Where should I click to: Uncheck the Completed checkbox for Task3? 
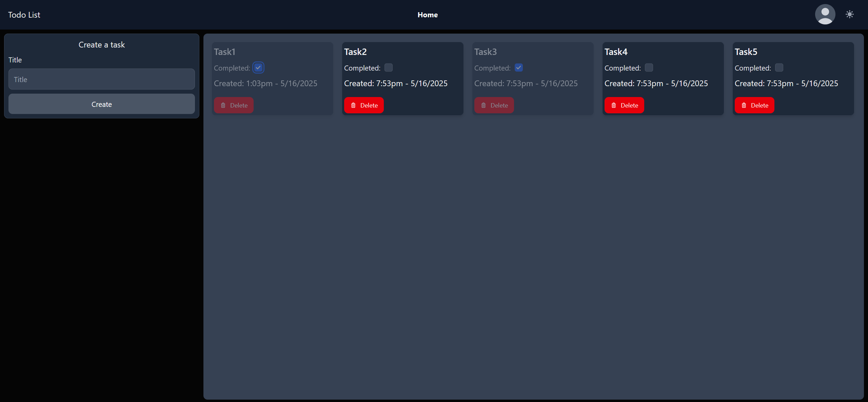pyautogui.click(x=519, y=68)
